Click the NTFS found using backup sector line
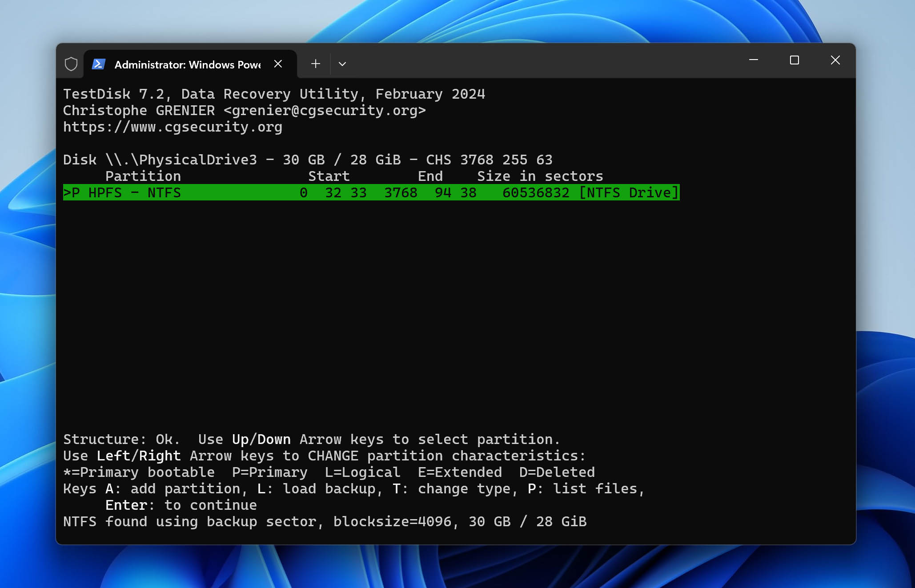Viewport: 915px width, 588px height. (325, 522)
